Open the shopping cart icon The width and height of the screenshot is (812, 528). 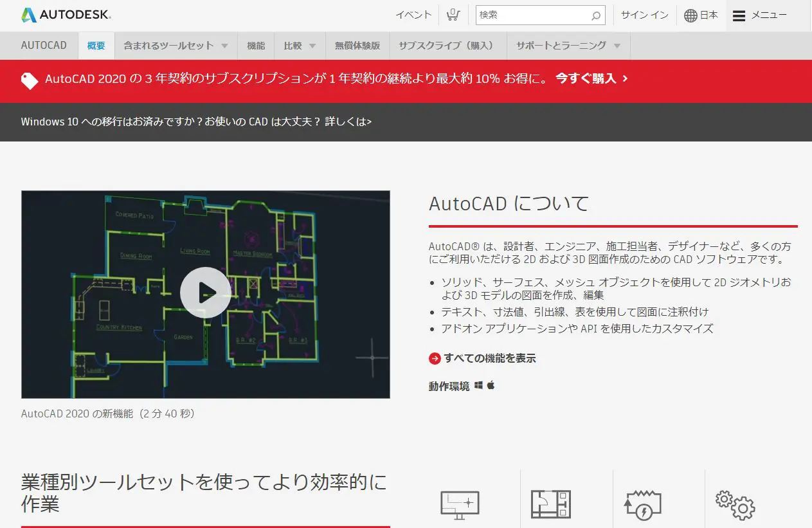(x=453, y=15)
